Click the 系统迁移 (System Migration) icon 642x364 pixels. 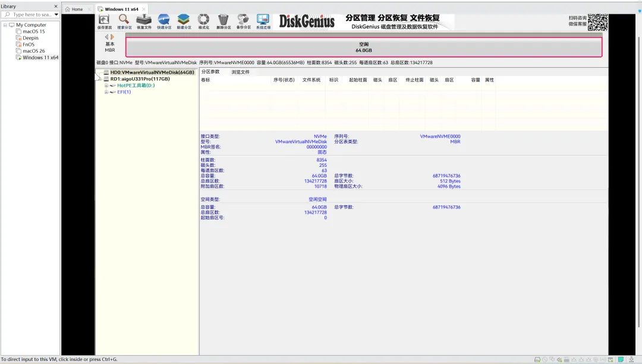[x=263, y=22]
